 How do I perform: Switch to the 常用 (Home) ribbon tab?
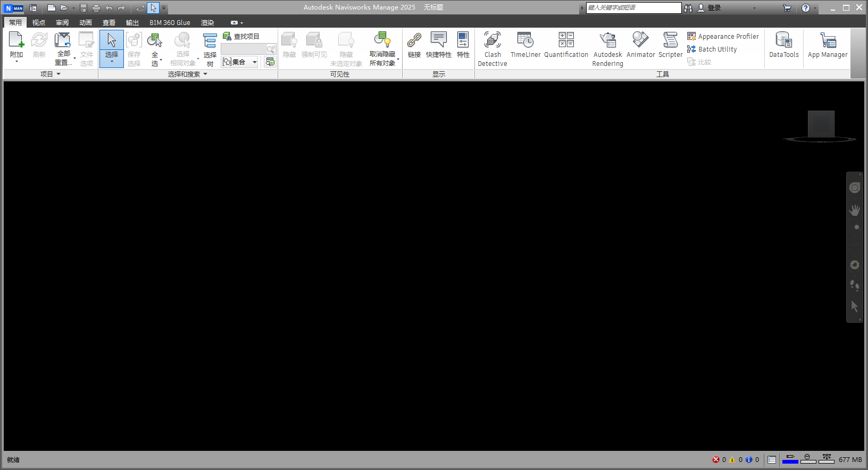15,22
